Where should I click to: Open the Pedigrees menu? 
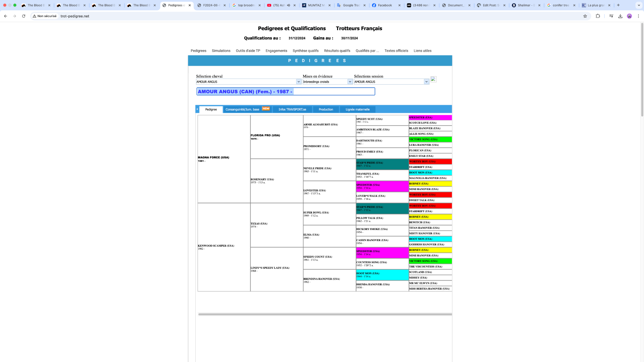(199, 51)
